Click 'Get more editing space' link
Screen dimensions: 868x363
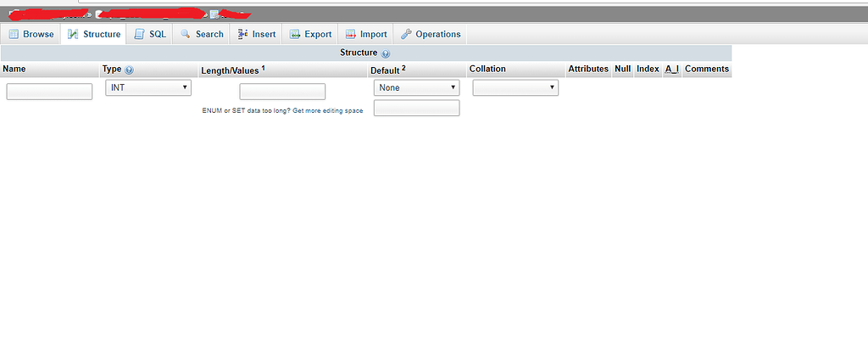[327, 112]
